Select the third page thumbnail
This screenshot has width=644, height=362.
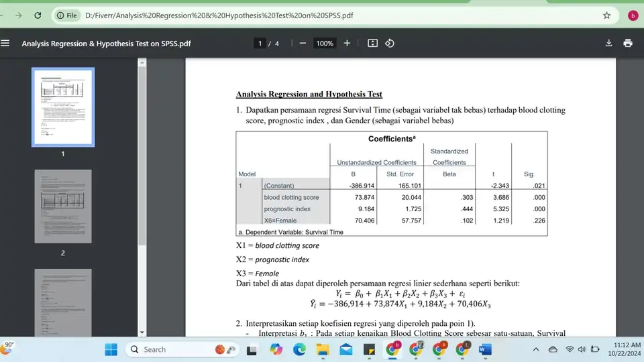click(63, 303)
